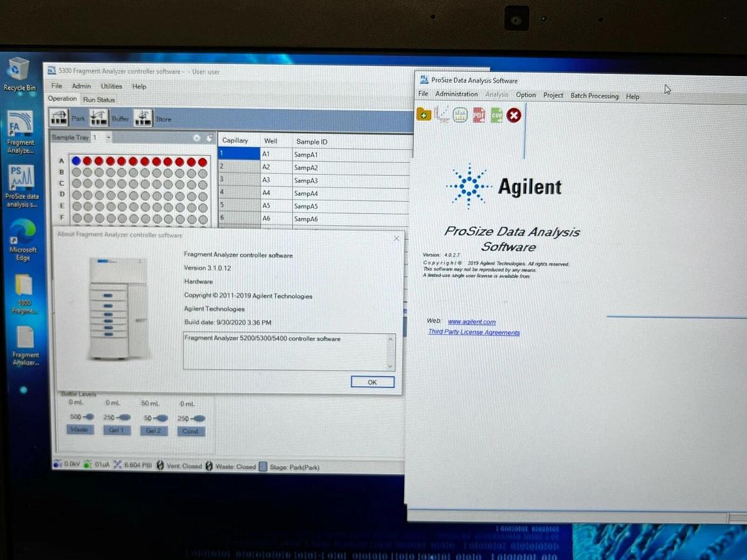
Task: Open the Fragment Analyzer document file on desktop
Action: coord(26,346)
